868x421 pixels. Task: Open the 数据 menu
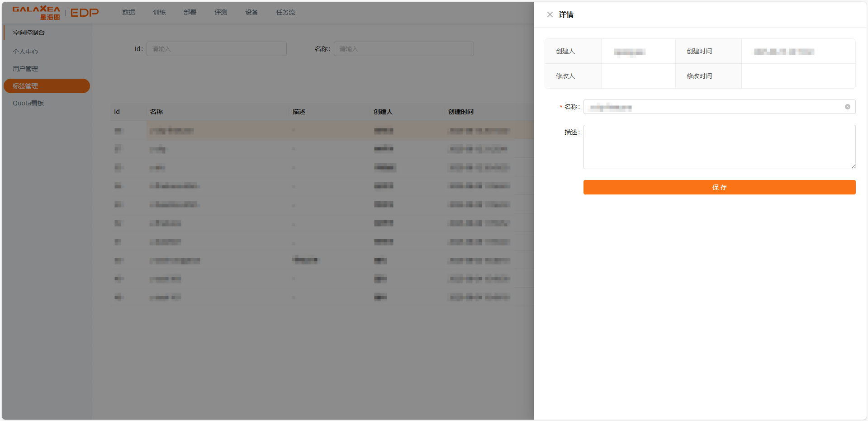[128, 12]
